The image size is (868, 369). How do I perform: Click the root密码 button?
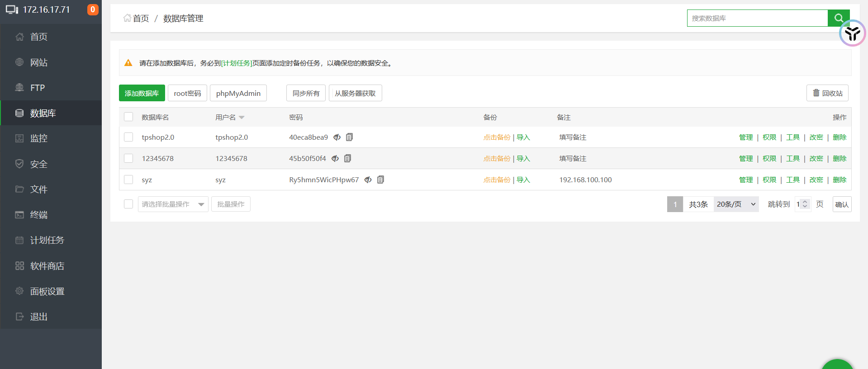[x=187, y=93]
